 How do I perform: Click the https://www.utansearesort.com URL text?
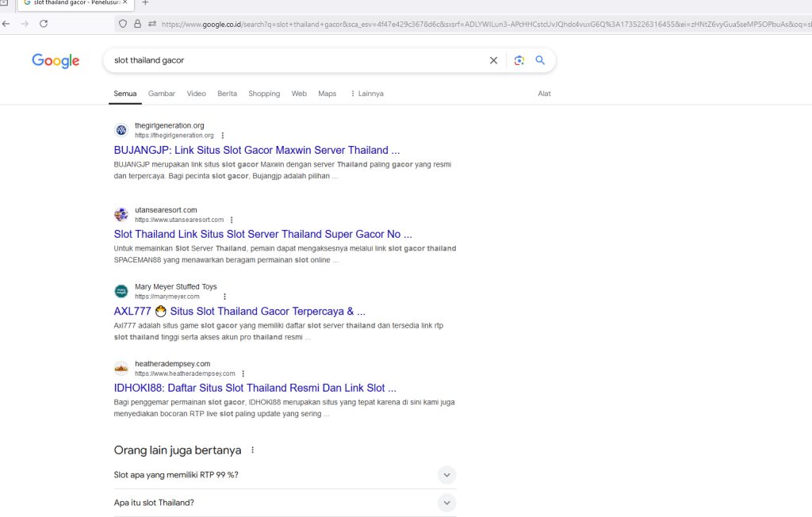pyautogui.click(x=179, y=220)
